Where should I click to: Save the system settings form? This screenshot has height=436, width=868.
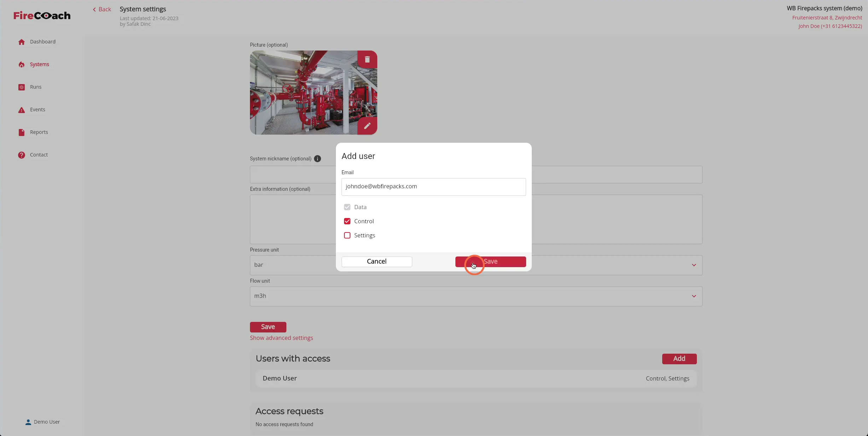click(x=268, y=327)
